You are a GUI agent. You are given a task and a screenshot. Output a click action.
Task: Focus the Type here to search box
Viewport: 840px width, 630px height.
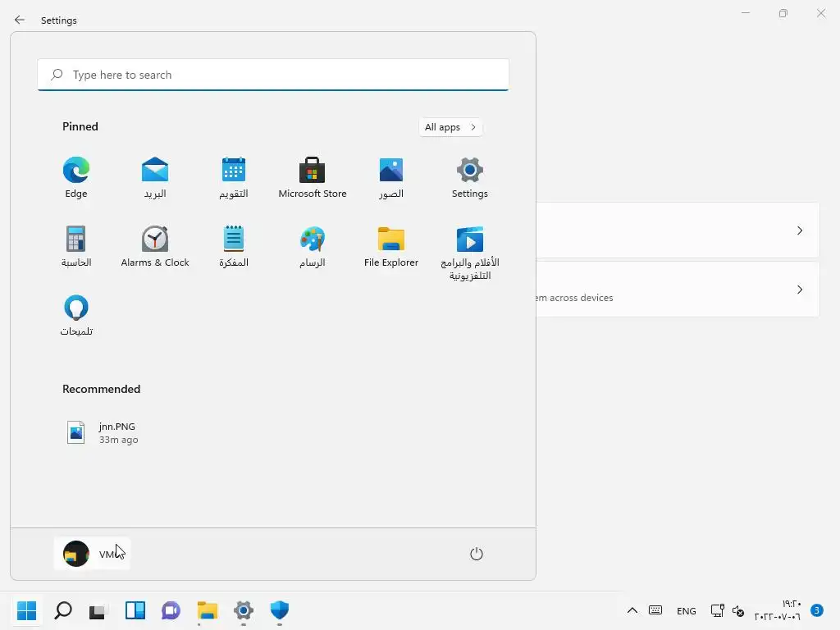[x=273, y=75]
